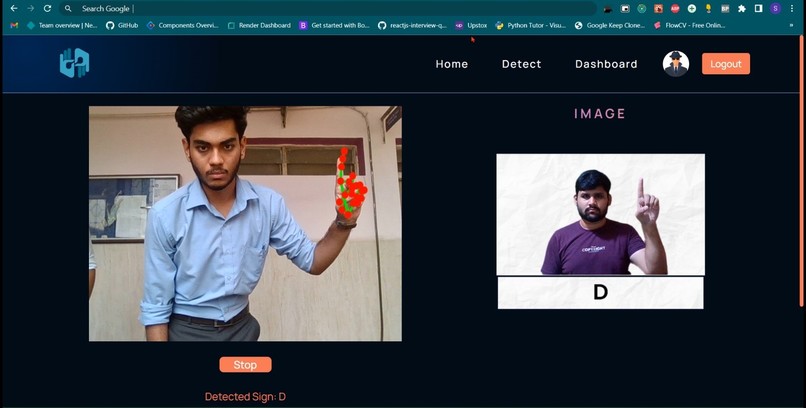Click the browser forward arrow
806x408 pixels.
coord(30,8)
